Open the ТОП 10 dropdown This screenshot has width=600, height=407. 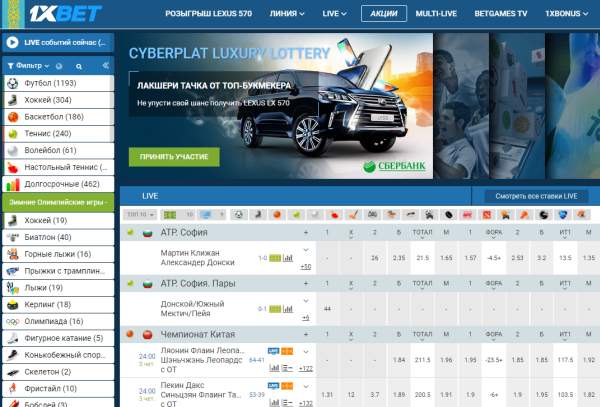coord(140,215)
